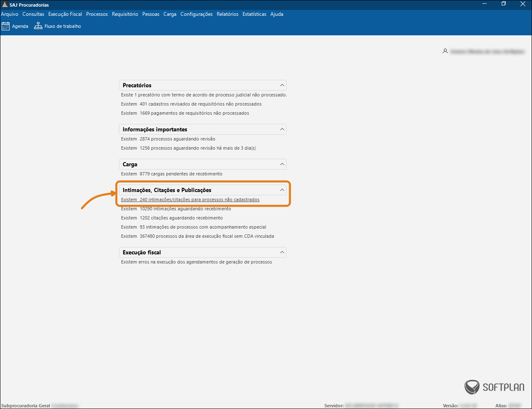The width and height of the screenshot is (532, 409).
Task: Collapse Intimações, Citações e Publicações section
Action: [282, 190]
